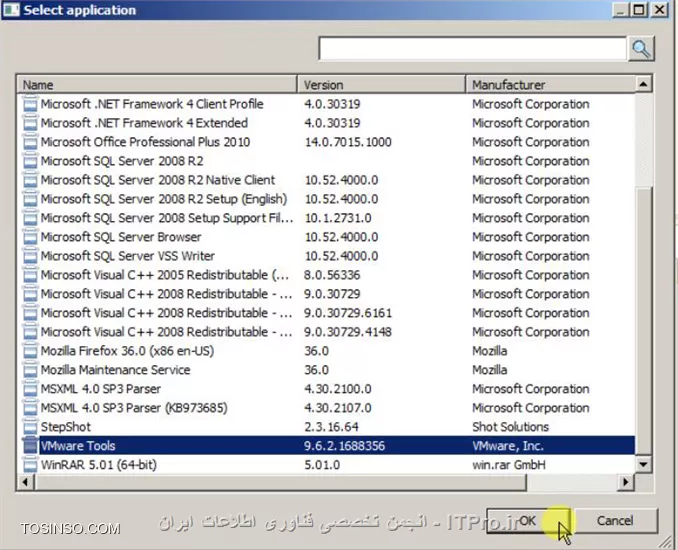The image size is (678, 550).
Task: Click icon beside Visual C++ 2005 Redistributable
Action: (x=30, y=275)
